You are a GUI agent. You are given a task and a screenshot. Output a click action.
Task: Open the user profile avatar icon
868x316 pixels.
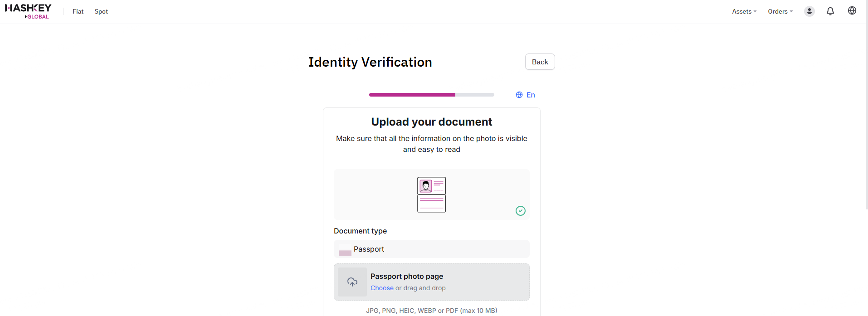809,11
